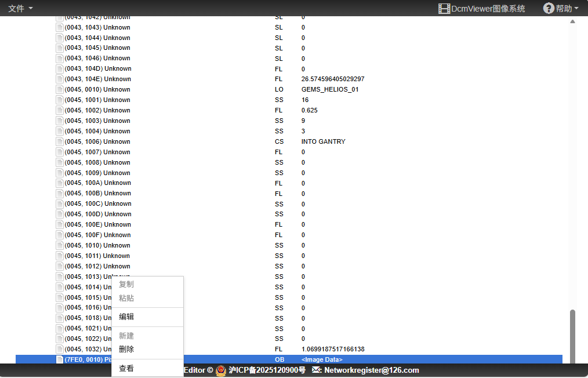Viewport: 588px width, 378px height.
Task: Click the police badge icon in footer
Action: (221, 370)
